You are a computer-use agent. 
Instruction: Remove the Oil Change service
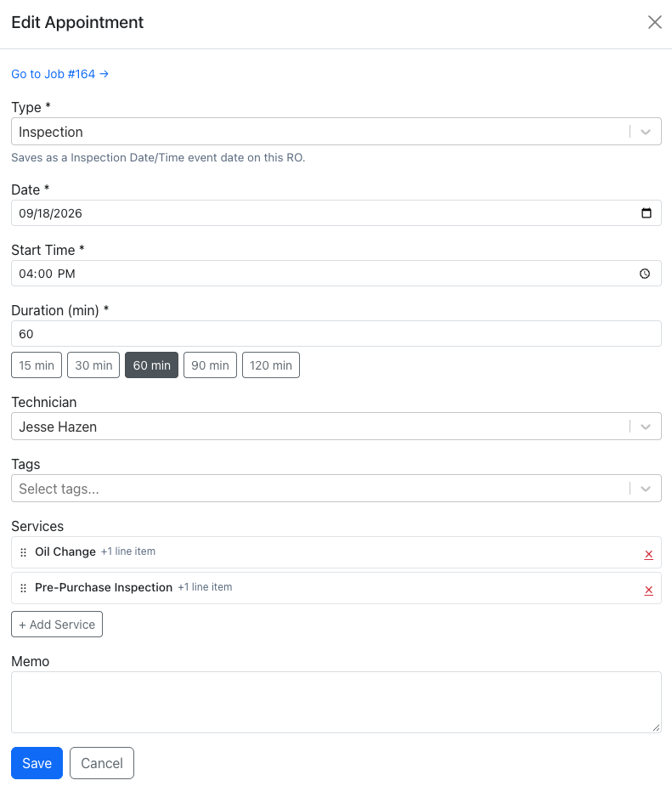click(x=648, y=554)
